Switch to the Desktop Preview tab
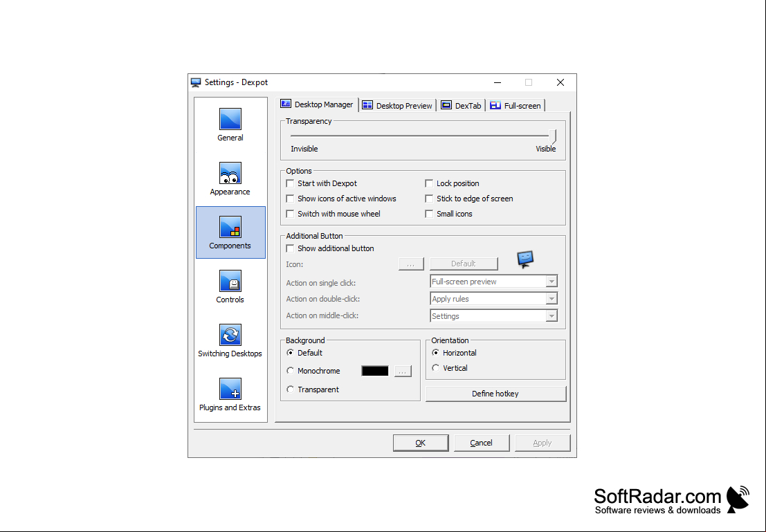The width and height of the screenshot is (766, 532). click(398, 106)
